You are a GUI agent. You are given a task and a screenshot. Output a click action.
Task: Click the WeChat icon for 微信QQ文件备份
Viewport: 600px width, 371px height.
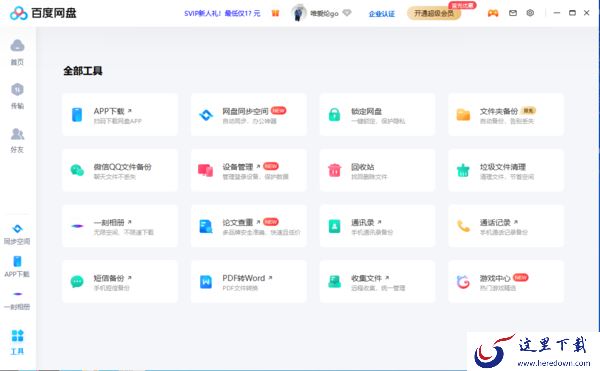pos(77,170)
